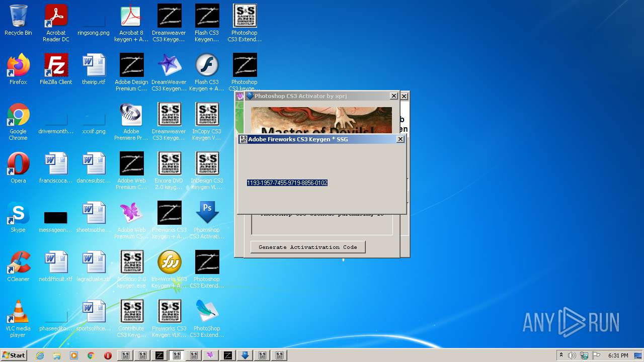Open the Action Center flag icon
The image size is (644, 362).
point(596,355)
